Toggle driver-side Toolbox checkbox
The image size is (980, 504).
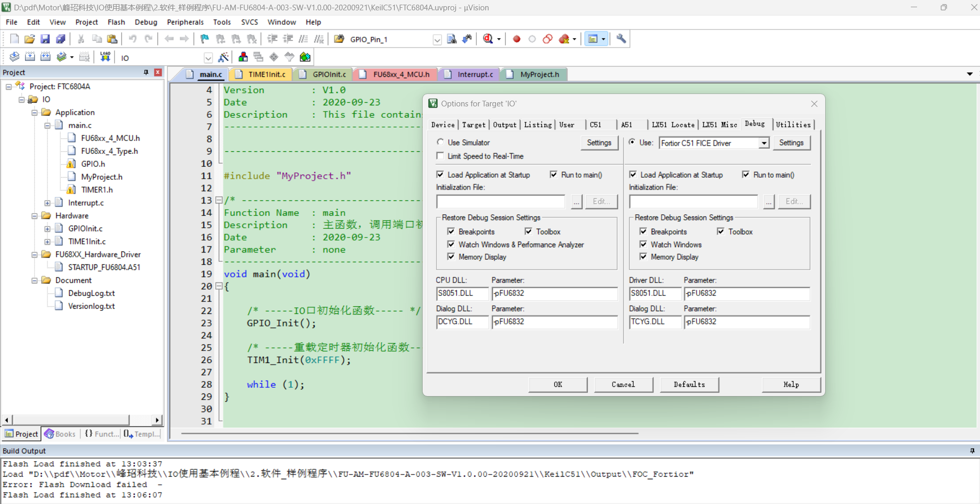(721, 231)
